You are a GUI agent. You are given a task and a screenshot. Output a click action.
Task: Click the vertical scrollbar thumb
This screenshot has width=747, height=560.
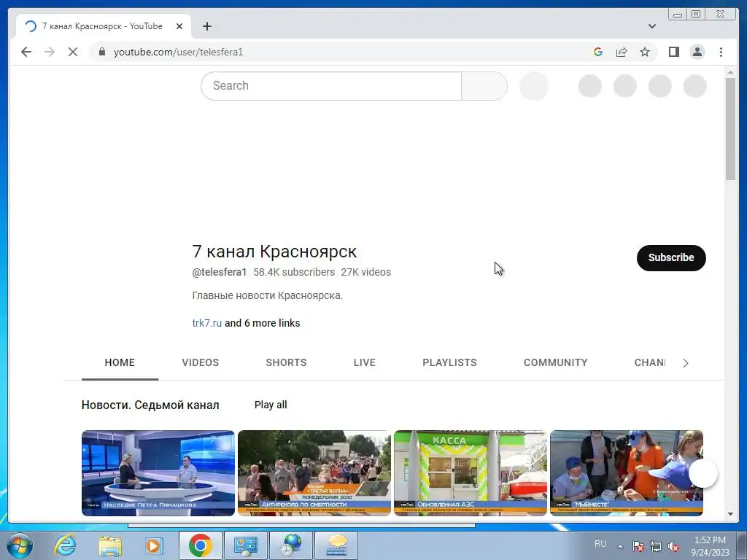coord(730,128)
